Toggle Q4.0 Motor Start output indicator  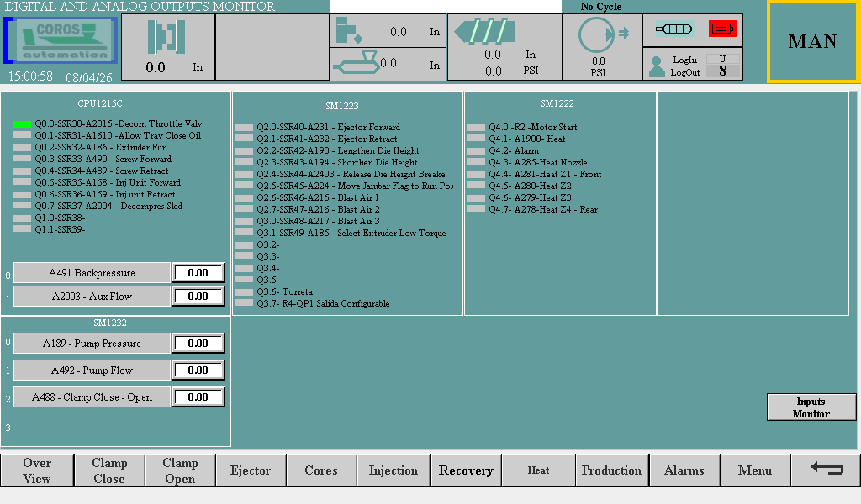coord(476,128)
